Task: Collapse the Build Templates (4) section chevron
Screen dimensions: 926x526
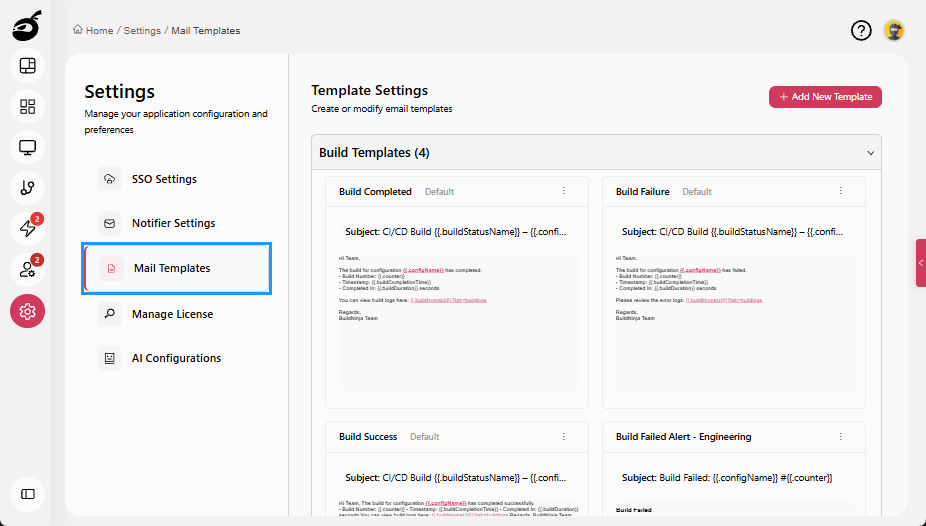Action: (870, 153)
